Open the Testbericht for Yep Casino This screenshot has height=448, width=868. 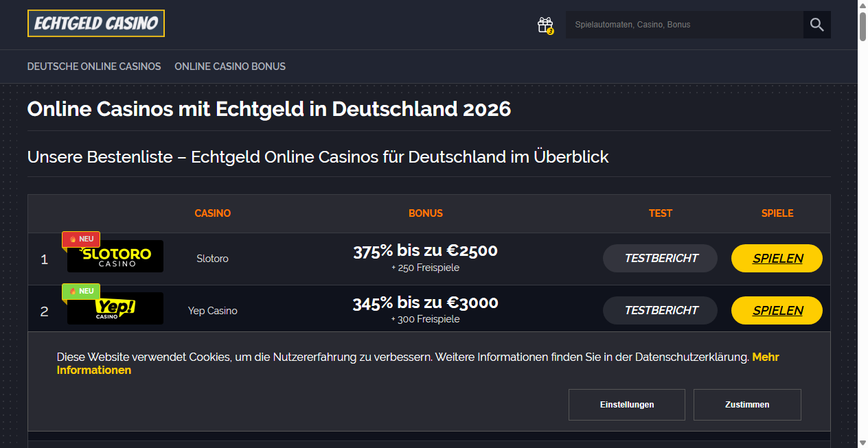click(660, 310)
